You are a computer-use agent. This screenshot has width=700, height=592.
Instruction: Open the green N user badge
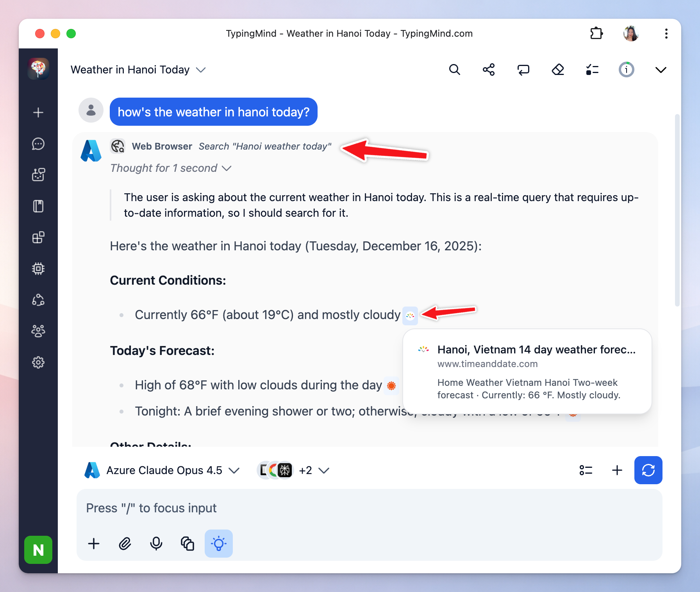(x=38, y=550)
